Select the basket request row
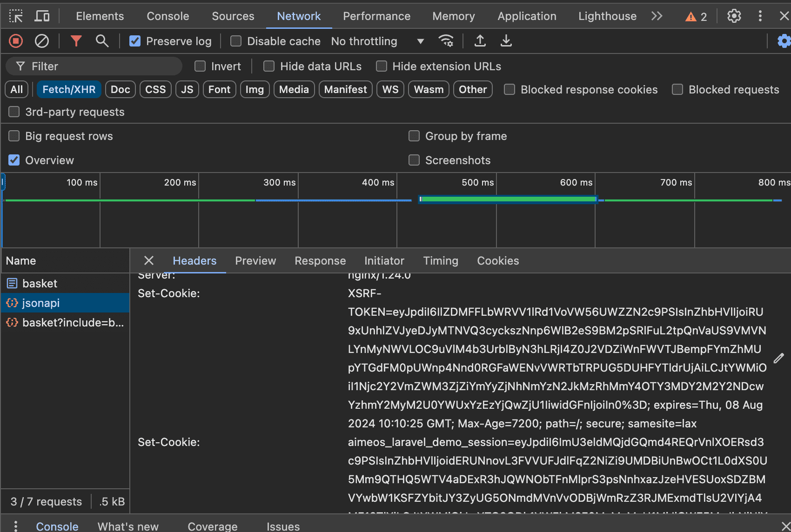 pyautogui.click(x=65, y=283)
